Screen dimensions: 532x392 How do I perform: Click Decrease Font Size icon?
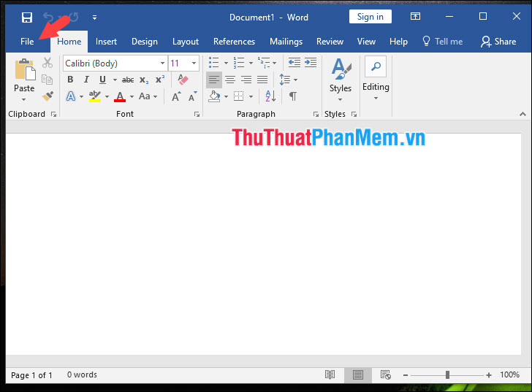193,96
